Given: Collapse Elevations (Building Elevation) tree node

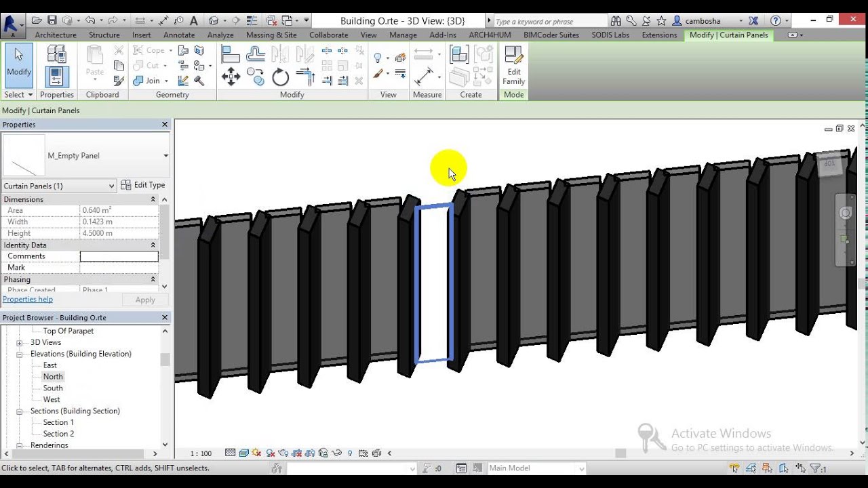Looking at the screenshot, I should (20, 354).
